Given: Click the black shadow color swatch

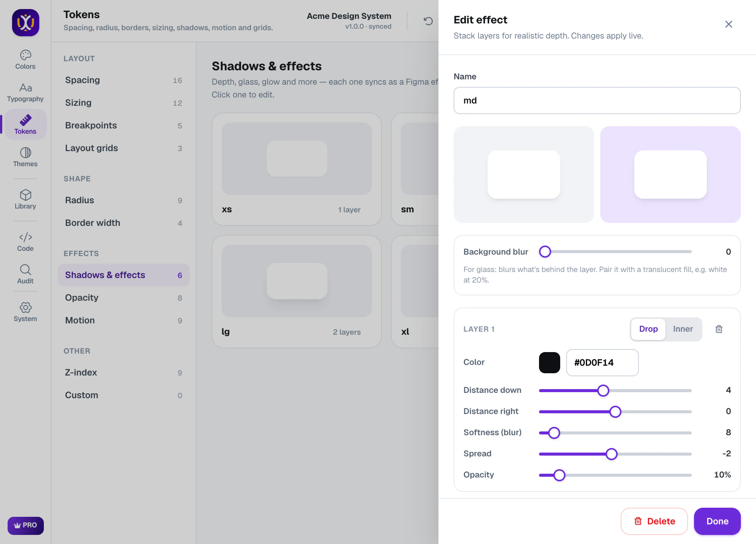Looking at the screenshot, I should [x=550, y=363].
